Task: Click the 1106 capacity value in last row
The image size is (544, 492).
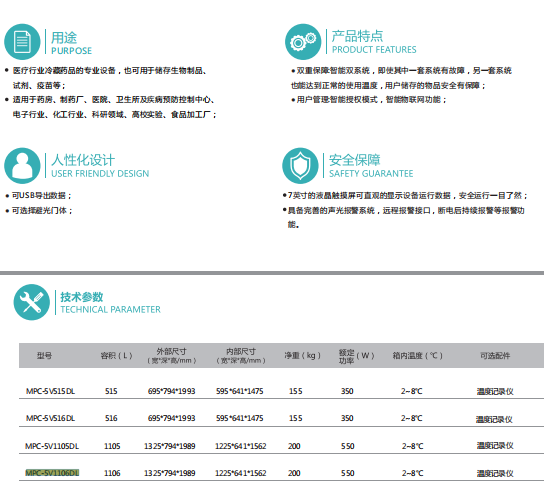Action: click(x=112, y=473)
